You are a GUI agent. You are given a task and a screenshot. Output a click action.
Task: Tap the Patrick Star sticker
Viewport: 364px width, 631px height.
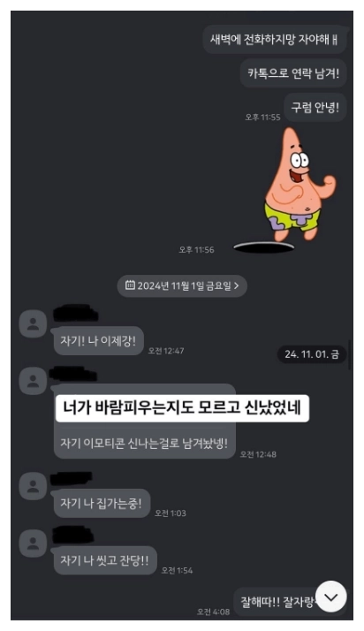point(288,189)
